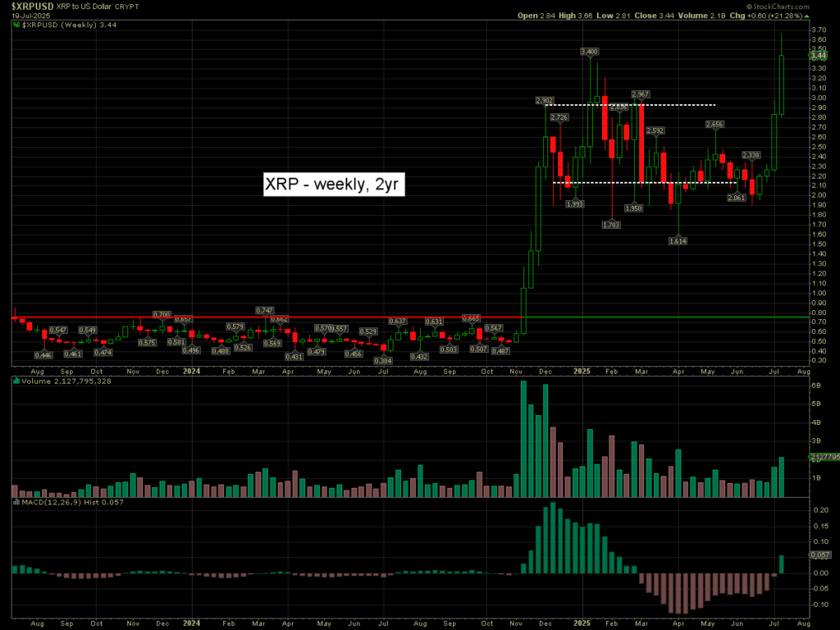Screen dimensions: 840x630
Task: Click the 2.592 price label
Action: (x=655, y=130)
